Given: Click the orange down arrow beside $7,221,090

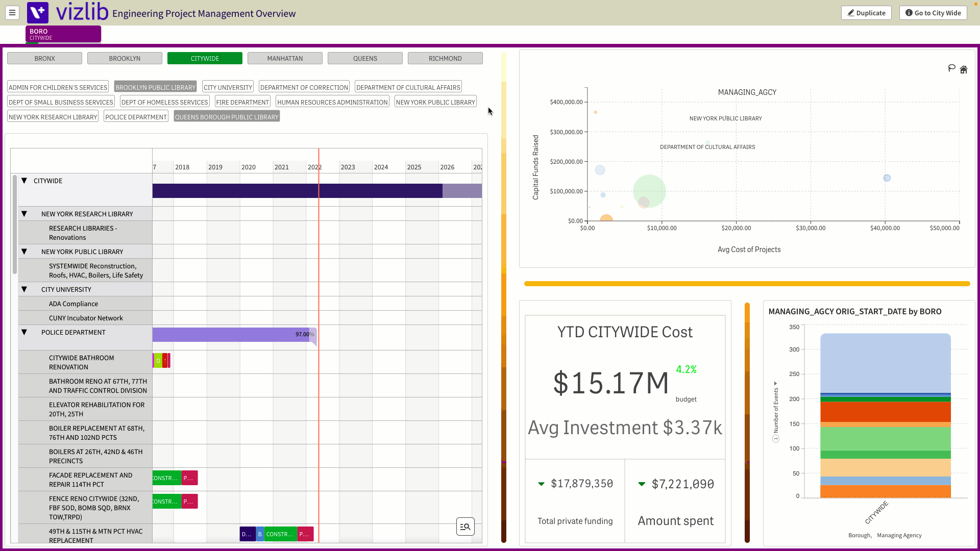Looking at the screenshot, I should (x=642, y=484).
